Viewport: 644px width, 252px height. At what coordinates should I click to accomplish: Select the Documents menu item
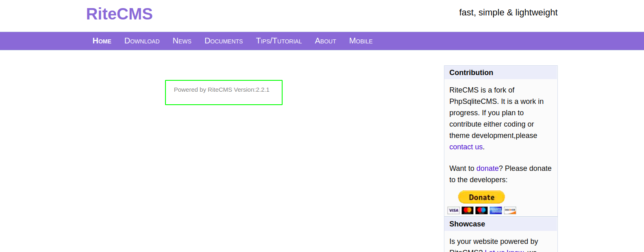[x=224, y=41]
